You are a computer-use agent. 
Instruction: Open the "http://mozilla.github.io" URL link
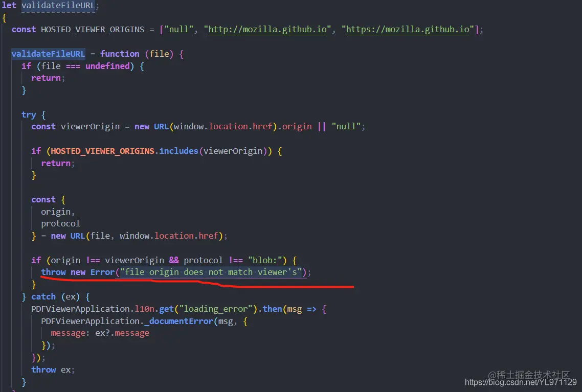pyautogui.click(x=267, y=29)
